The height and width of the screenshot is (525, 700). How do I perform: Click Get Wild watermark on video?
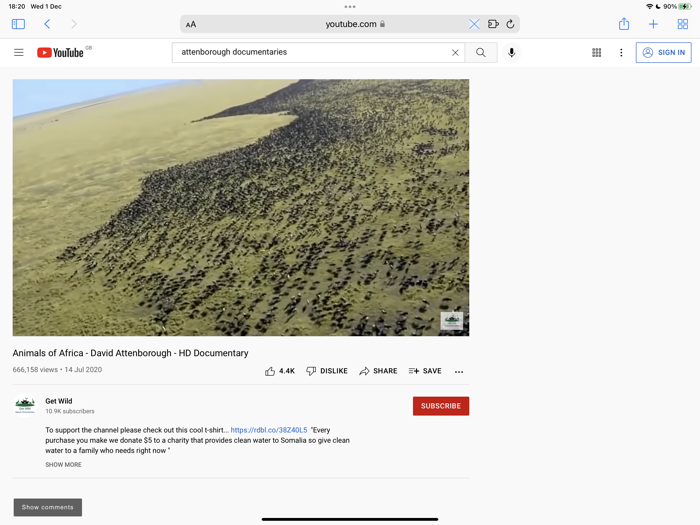452,321
